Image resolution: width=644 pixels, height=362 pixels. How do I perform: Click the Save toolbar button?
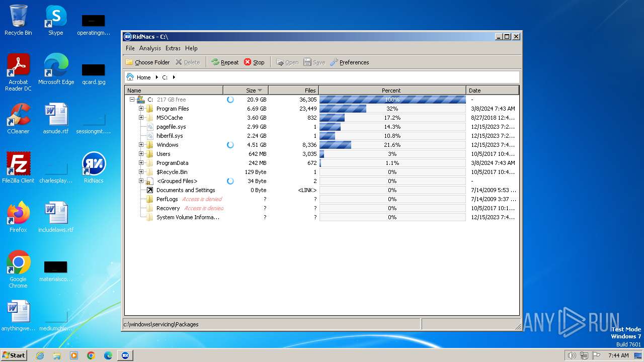(314, 62)
